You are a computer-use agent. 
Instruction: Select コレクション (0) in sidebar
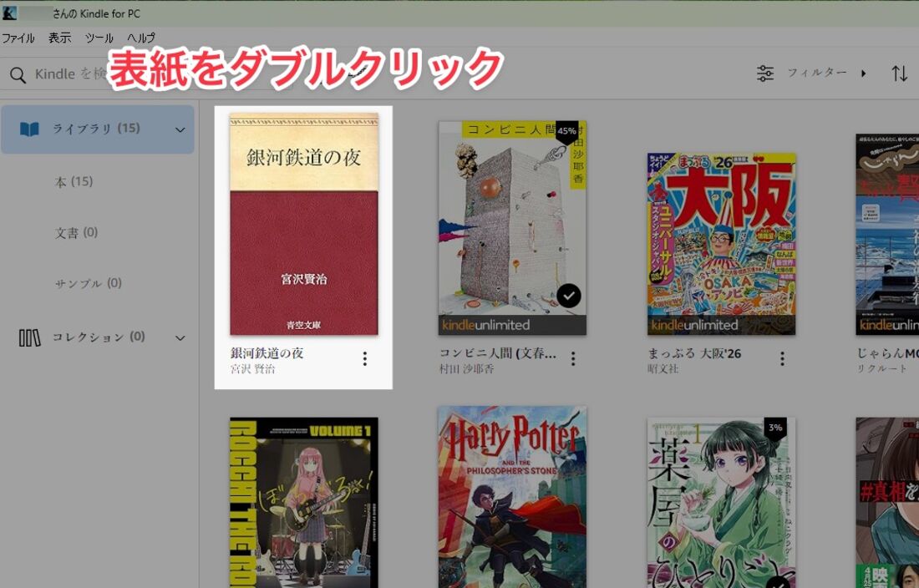point(99,337)
